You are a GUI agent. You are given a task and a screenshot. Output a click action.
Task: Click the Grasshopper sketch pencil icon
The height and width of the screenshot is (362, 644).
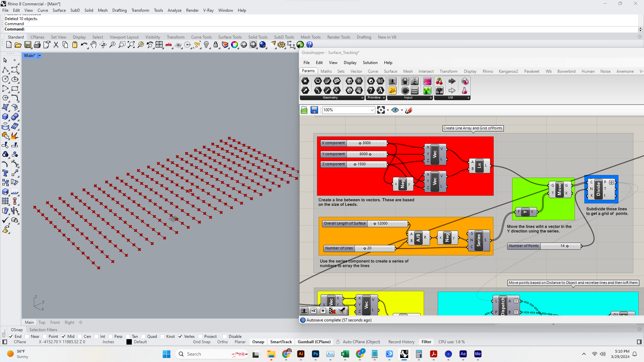[x=409, y=110]
